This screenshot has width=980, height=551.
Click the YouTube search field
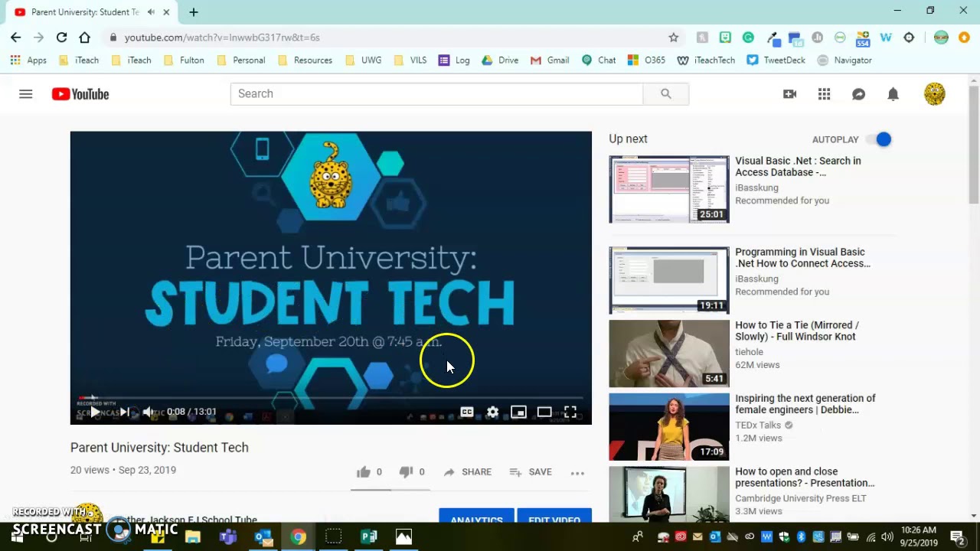click(x=436, y=93)
